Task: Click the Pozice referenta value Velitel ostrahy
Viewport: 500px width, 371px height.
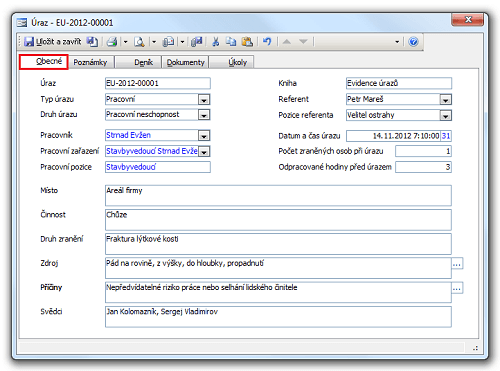Action: coord(371,115)
